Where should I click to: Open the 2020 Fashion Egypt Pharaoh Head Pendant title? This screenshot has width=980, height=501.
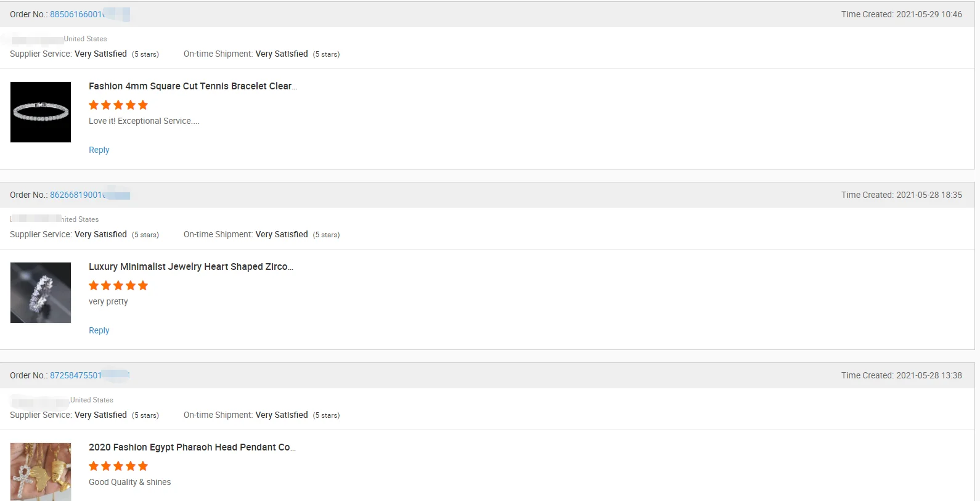coord(192,447)
